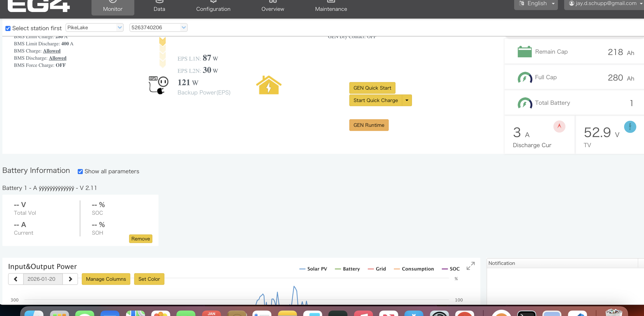The image size is (644, 316).
Task: Go to previous day with left arrow
Action: (x=16, y=279)
